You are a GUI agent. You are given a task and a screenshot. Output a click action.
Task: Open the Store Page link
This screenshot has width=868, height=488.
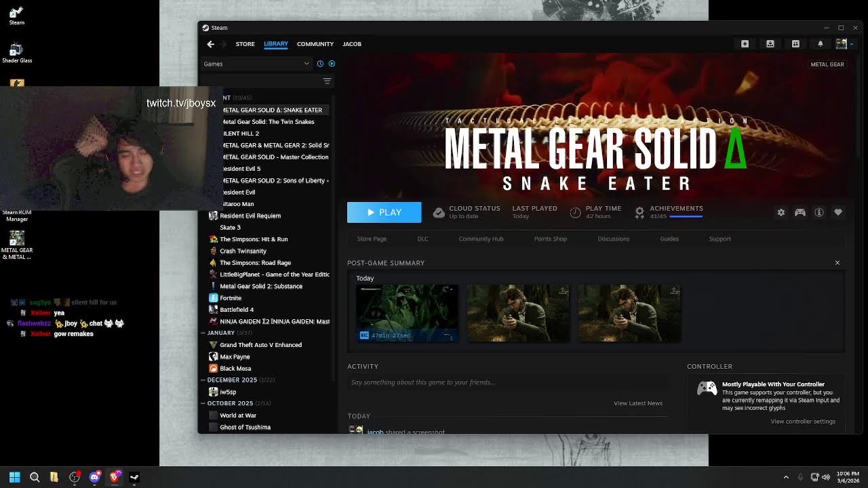pos(372,239)
